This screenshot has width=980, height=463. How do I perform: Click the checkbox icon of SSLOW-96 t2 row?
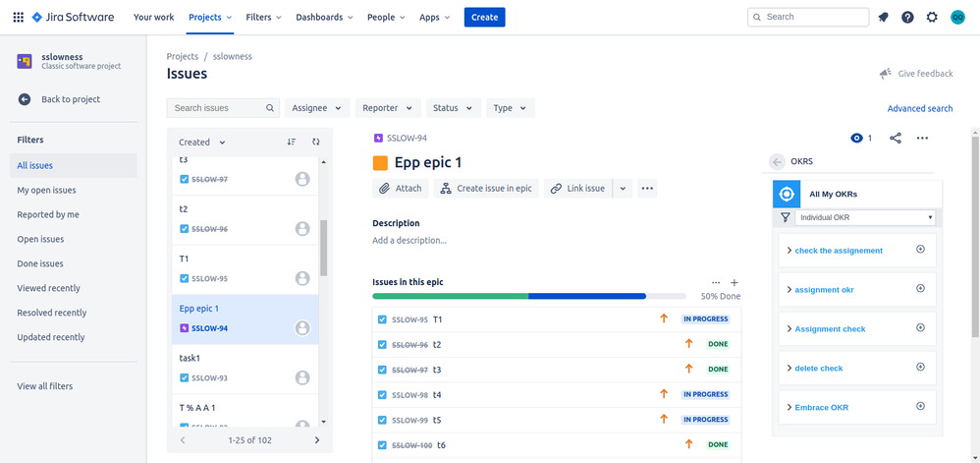[382, 345]
